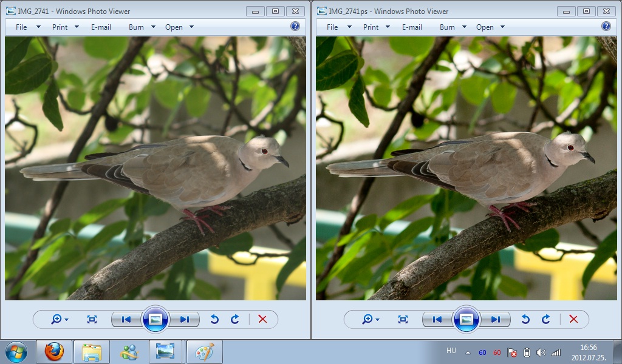This screenshot has width=622, height=364.
Task: Click the battery power tray icon
Action: [x=527, y=352]
